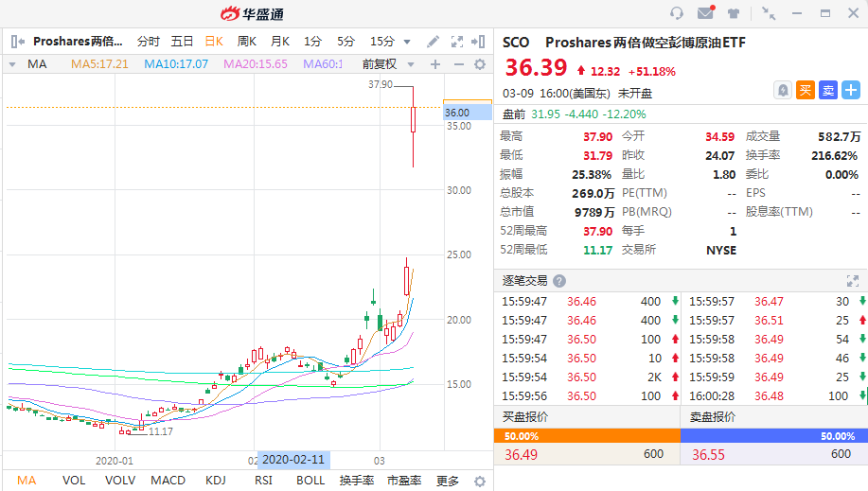
Task: Open customer service headset icon
Action: [x=677, y=13]
